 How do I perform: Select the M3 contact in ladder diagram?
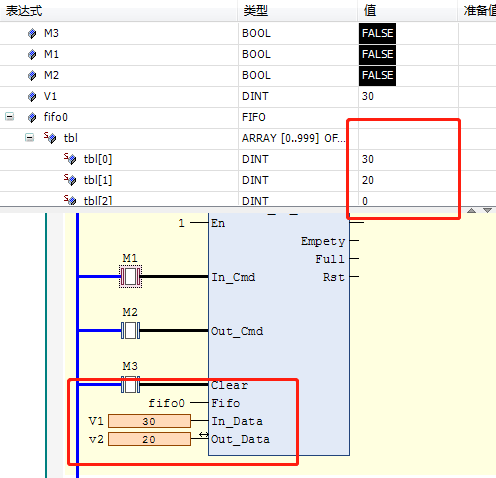click(x=131, y=384)
